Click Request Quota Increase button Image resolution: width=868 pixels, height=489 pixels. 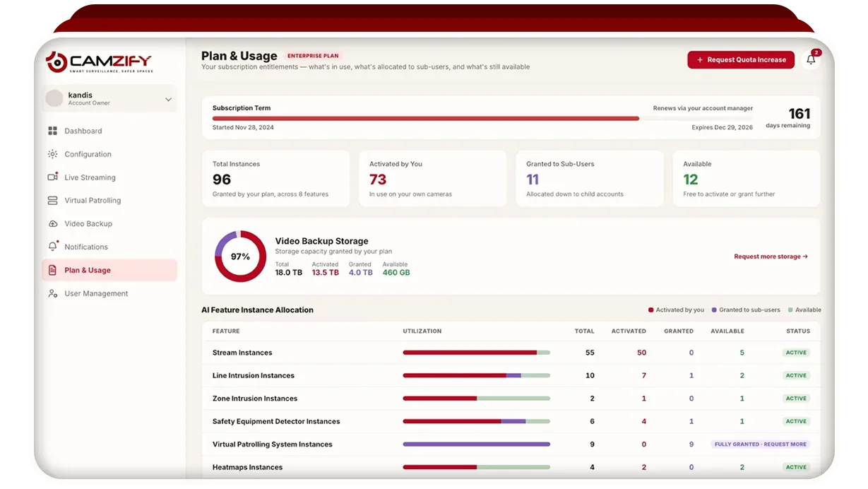pos(741,60)
